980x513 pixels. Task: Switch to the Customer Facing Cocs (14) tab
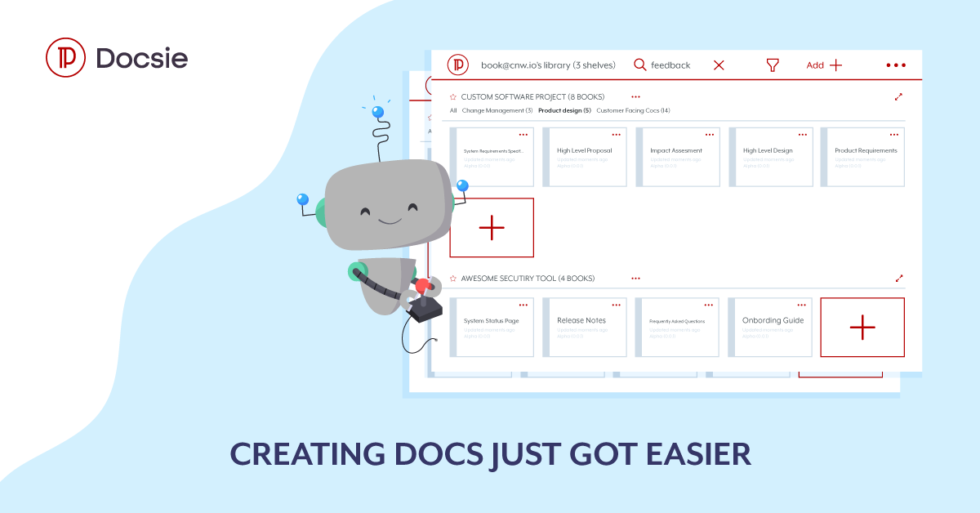[x=633, y=110]
